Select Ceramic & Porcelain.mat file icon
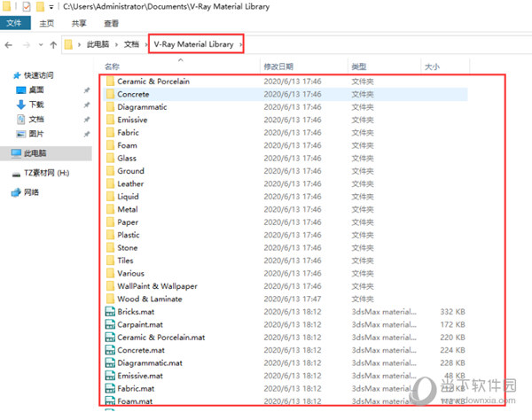Viewport: 532px width, 420px height. pyautogui.click(x=110, y=338)
